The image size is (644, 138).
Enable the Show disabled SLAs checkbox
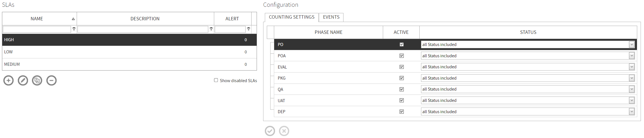pos(216,80)
